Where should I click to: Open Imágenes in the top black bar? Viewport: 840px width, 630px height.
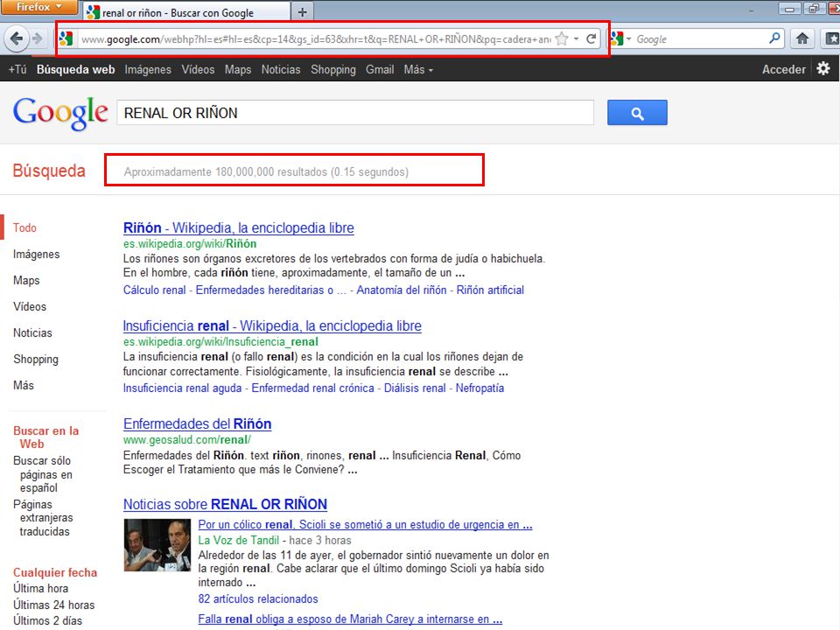[x=148, y=70]
